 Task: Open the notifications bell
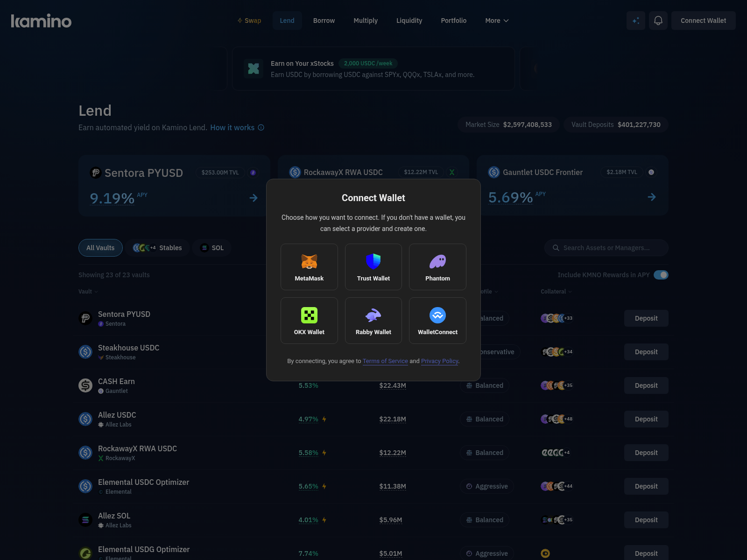click(x=658, y=21)
